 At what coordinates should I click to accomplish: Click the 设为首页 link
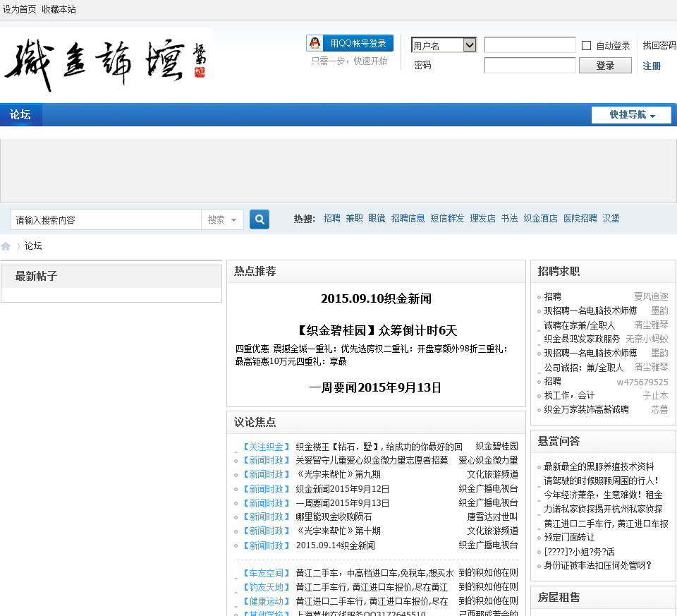[x=20, y=9]
